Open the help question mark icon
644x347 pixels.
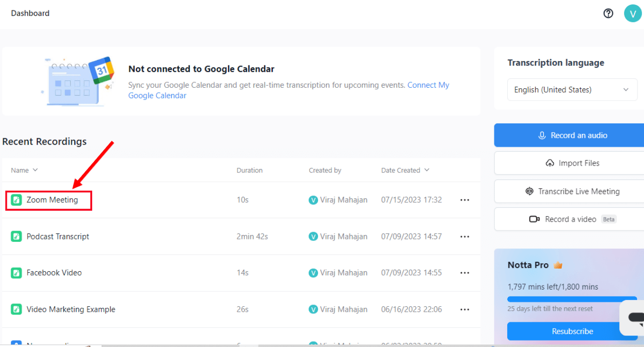[608, 13]
